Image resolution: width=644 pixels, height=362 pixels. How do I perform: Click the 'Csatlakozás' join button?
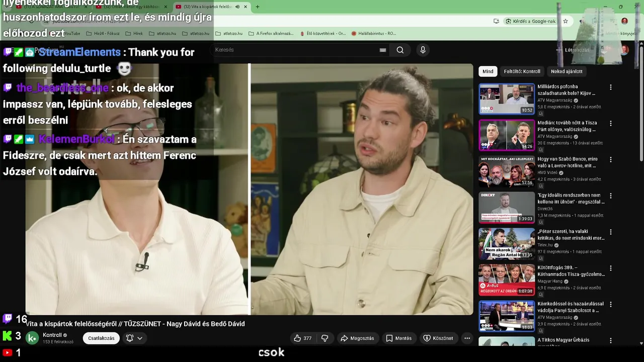pyautogui.click(x=101, y=338)
